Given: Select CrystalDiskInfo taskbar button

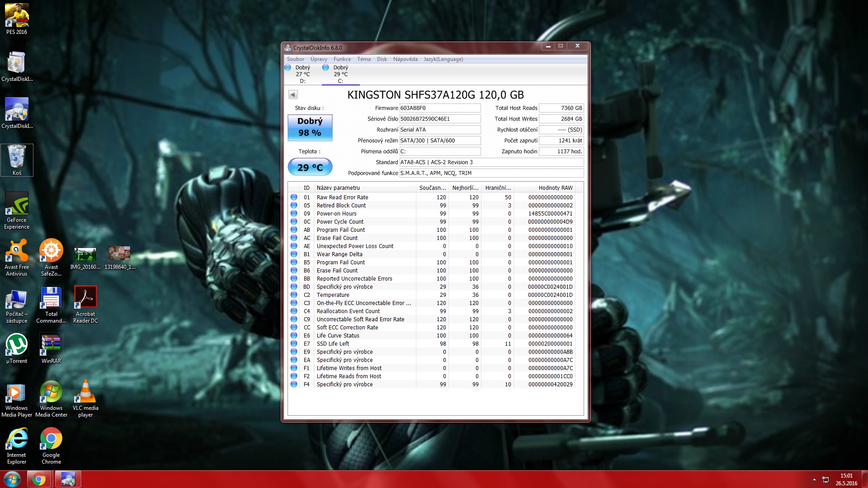Looking at the screenshot, I should (x=68, y=479).
